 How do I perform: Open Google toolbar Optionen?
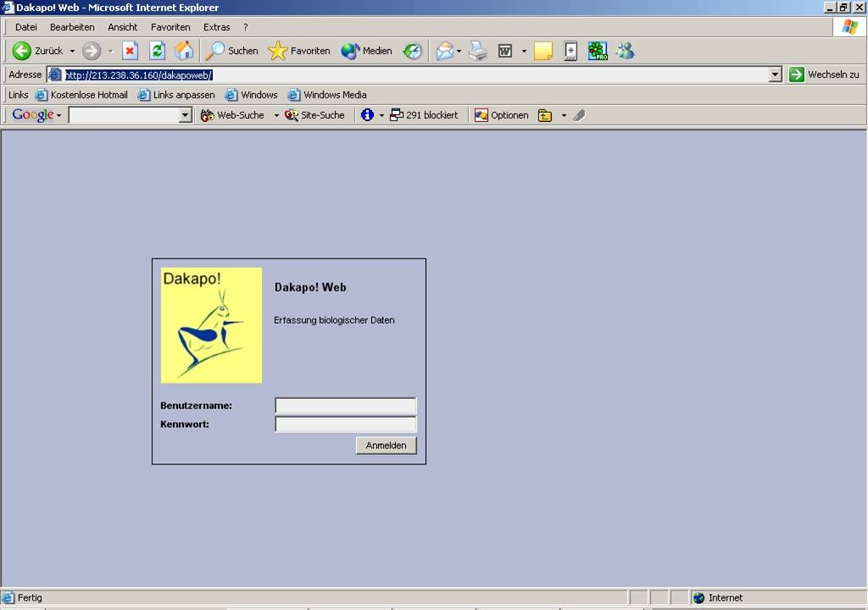pyautogui.click(x=502, y=115)
